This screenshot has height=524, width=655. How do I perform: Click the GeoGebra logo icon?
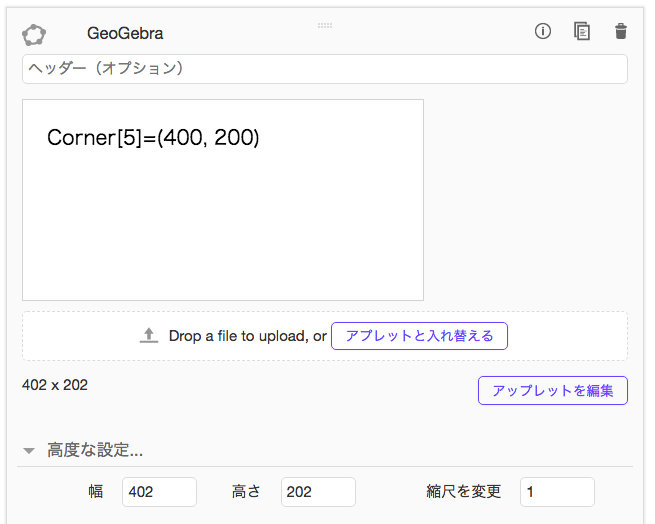point(34,35)
